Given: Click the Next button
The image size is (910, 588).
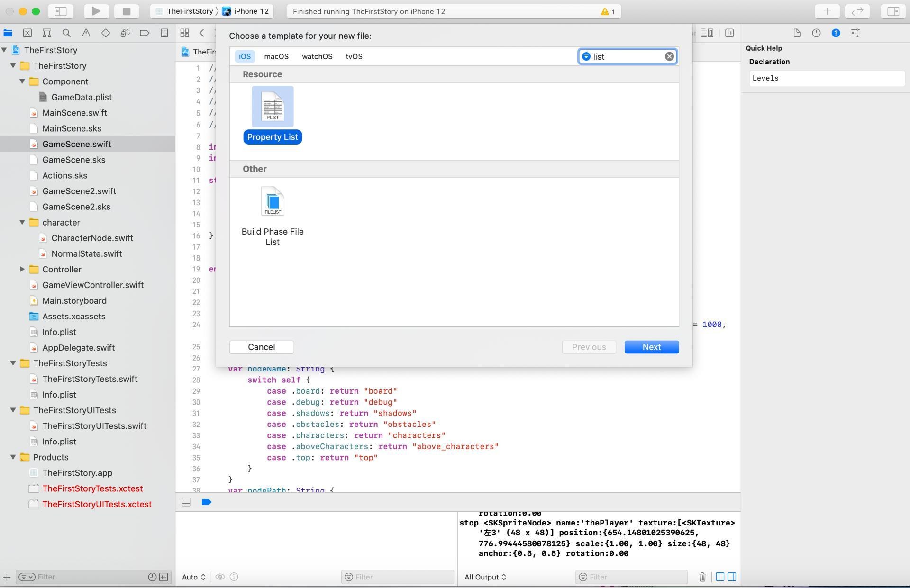Looking at the screenshot, I should click(x=651, y=347).
